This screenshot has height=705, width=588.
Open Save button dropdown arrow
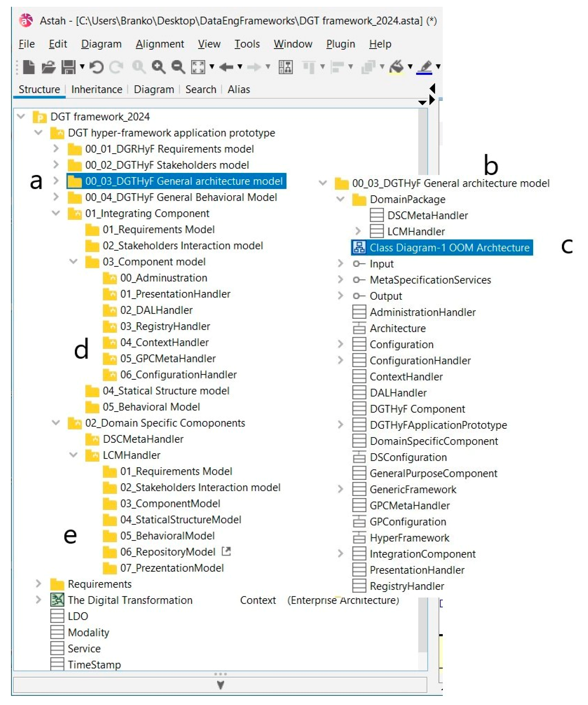[82, 66]
